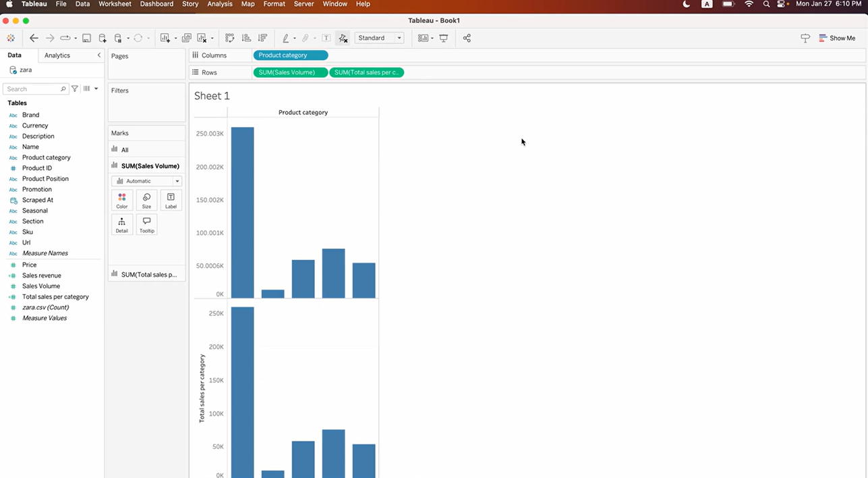The width and height of the screenshot is (868, 478).
Task: Click the Highlight pen icon
Action: 286,38
